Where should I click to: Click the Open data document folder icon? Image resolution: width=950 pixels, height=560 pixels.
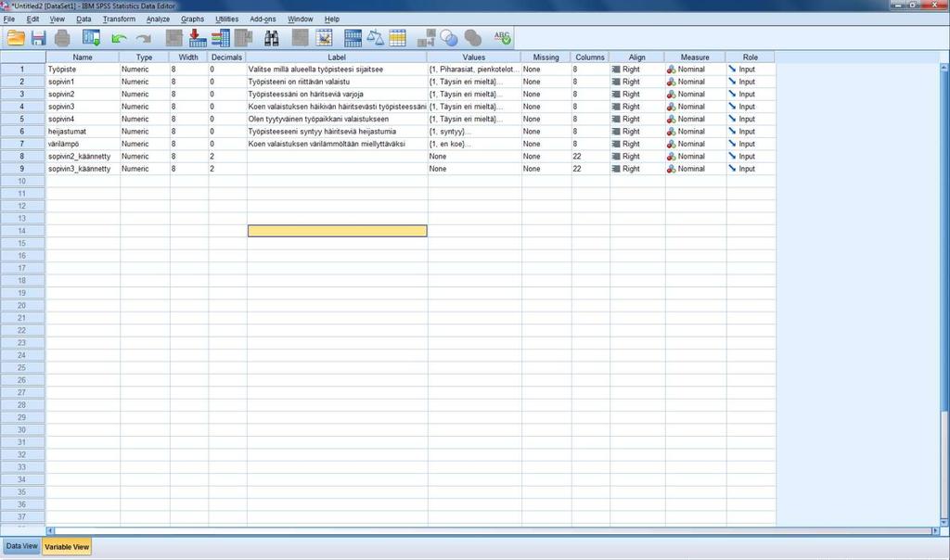(16, 38)
